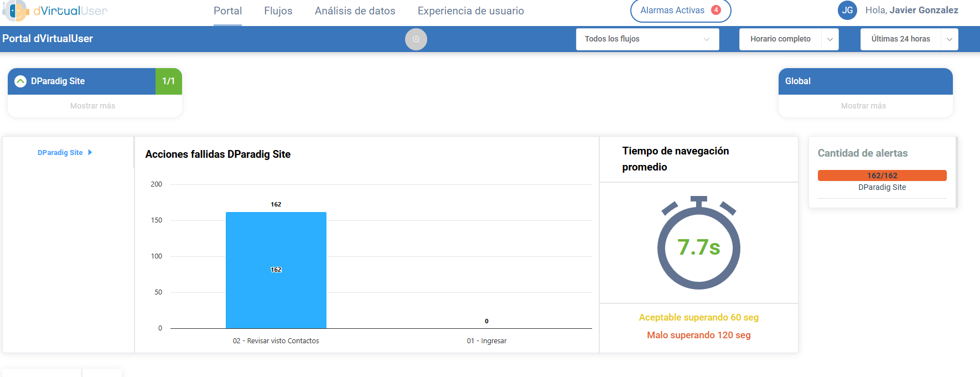980x377 pixels.
Task: Click the Hola, Javier Gonzalez greeting
Action: [911, 10]
